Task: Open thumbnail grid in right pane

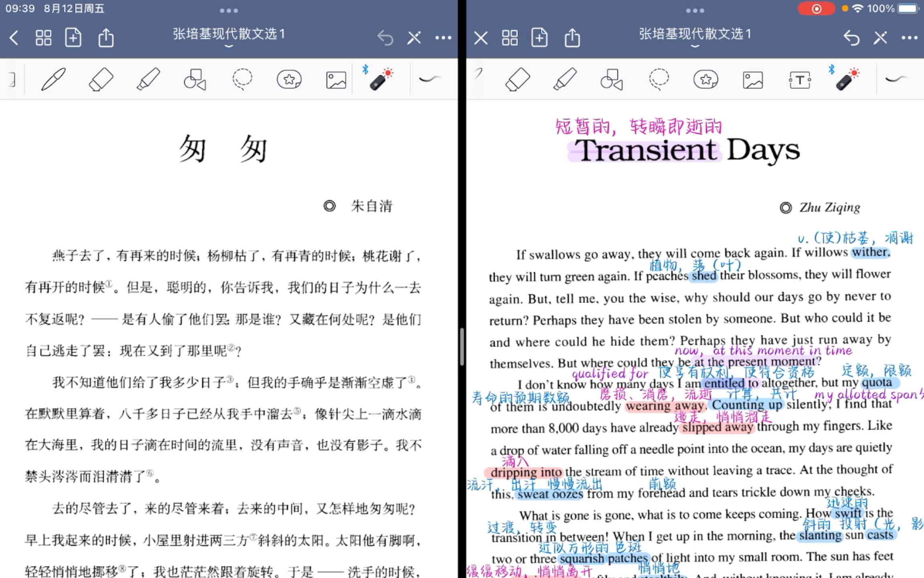Action: click(x=510, y=38)
